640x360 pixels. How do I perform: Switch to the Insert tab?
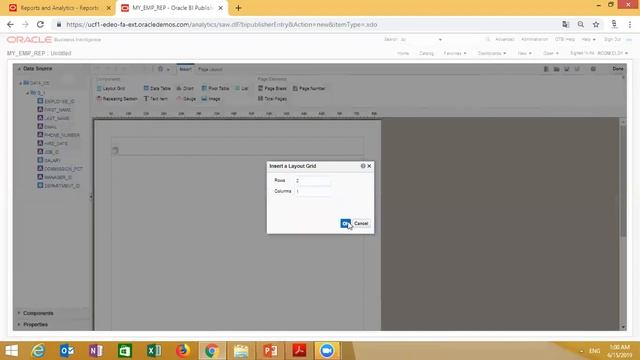[x=185, y=69]
